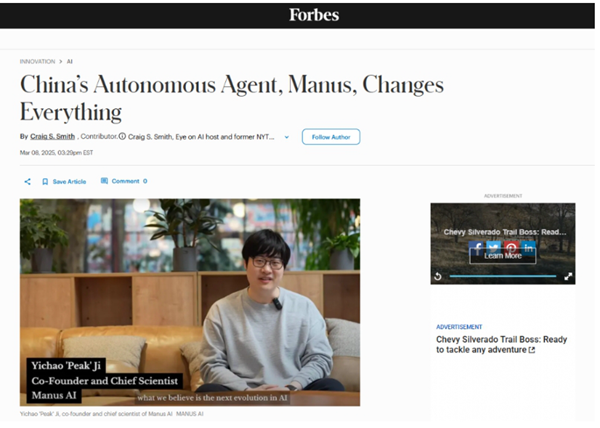Click the Yichao 'Peak' Ji article image
Screen dimensions: 600x428
pos(190,302)
